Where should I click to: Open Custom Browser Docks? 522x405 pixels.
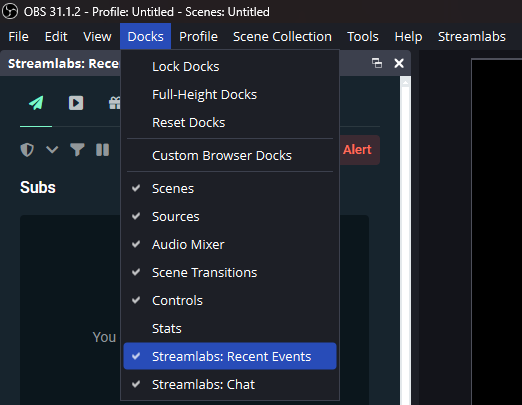[230, 156]
